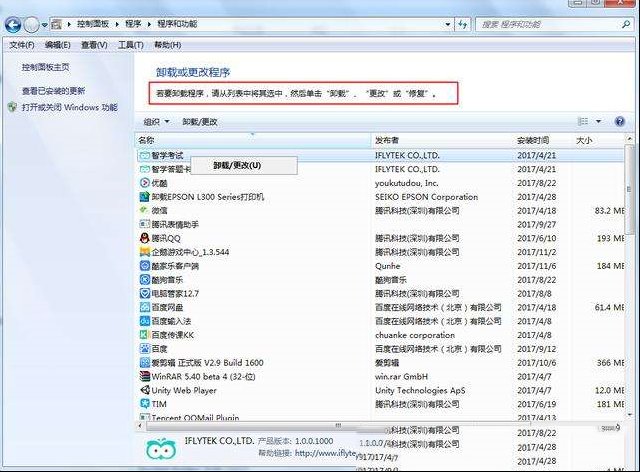Open the http://www.iflyte help link
The height and width of the screenshot is (472, 640).
pyautogui.click(x=325, y=453)
